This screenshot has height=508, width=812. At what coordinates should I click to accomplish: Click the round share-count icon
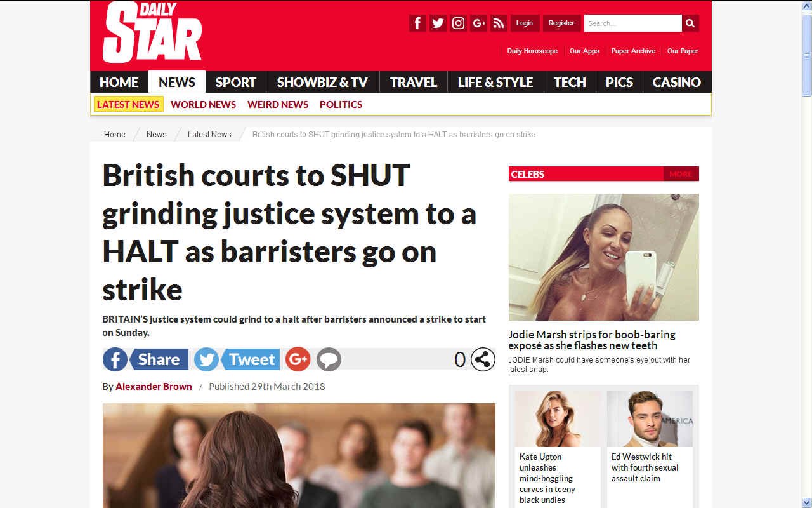click(483, 359)
